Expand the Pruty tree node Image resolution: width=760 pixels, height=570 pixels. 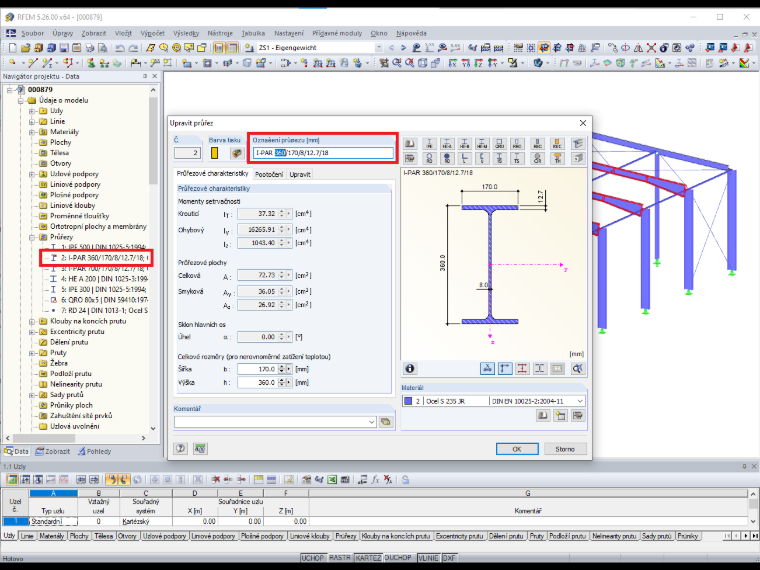point(32,353)
